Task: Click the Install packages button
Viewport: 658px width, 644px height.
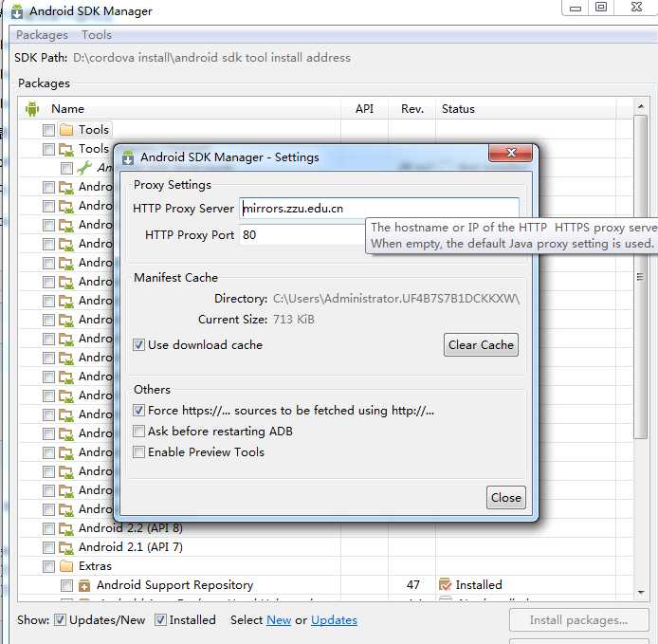Action: (x=578, y=620)
